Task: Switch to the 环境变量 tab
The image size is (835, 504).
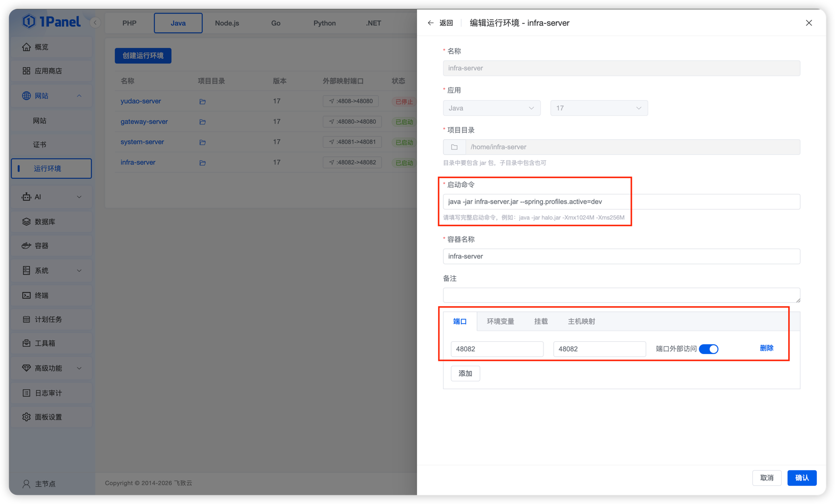Action: 500,321
